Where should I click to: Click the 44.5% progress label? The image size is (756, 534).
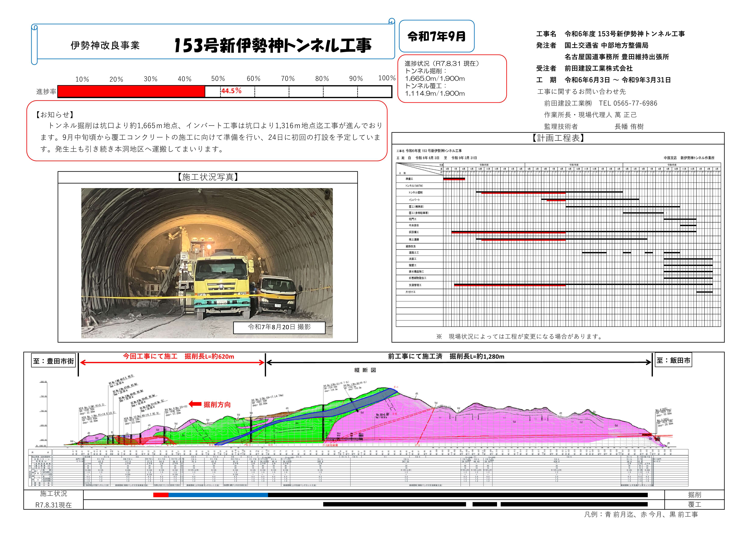(231, 91)
